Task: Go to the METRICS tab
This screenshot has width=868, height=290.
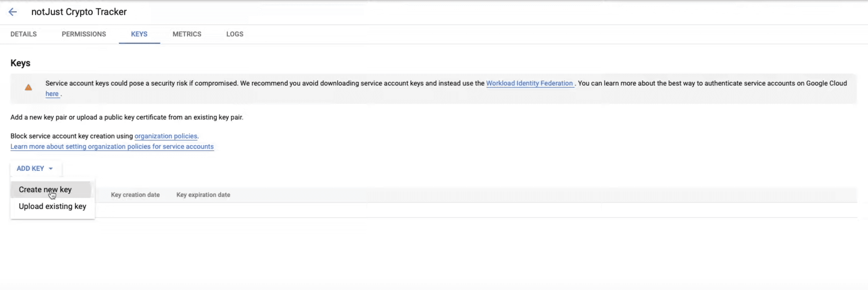Action: click(187, 34)
